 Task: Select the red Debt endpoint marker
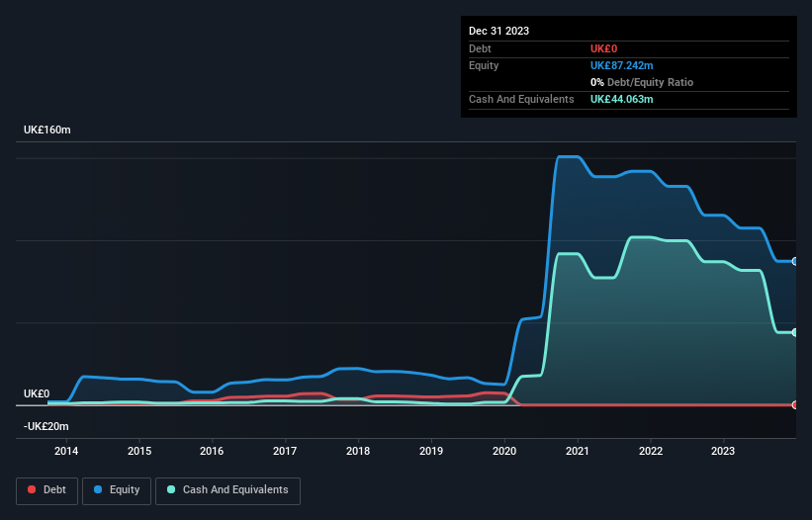point(795,404)
